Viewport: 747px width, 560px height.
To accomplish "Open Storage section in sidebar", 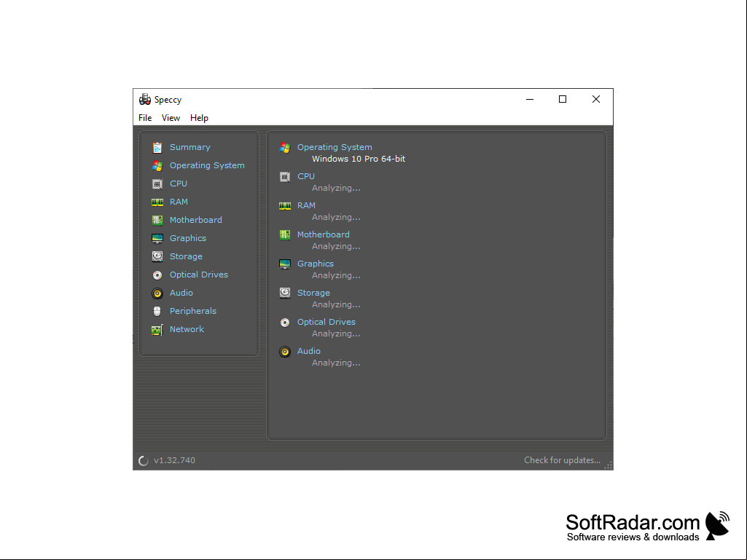I will pyautogui.click(x=187, y=256).
